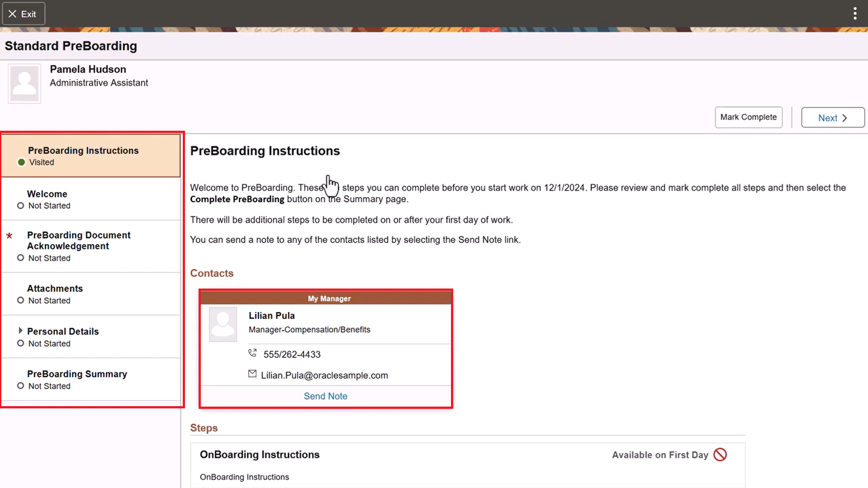Click the Send Note link
This screenshot has height=488, width=868.
click(325, 396)
